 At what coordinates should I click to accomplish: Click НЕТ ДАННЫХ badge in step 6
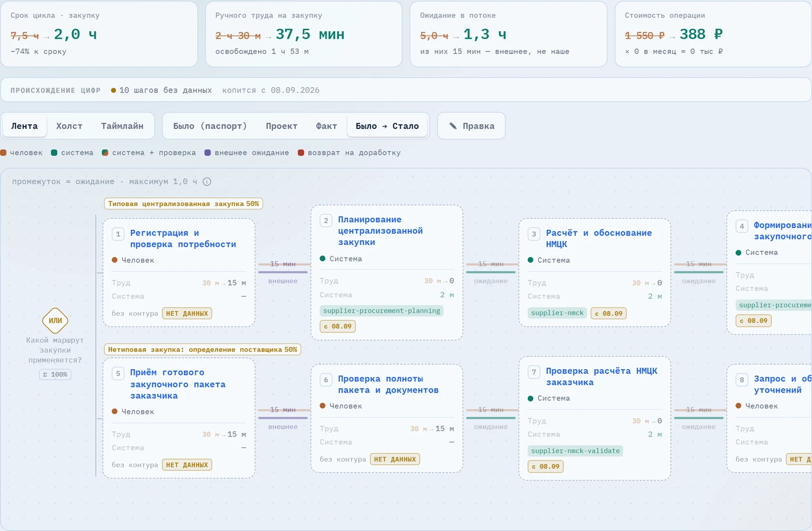coord(395,459)
